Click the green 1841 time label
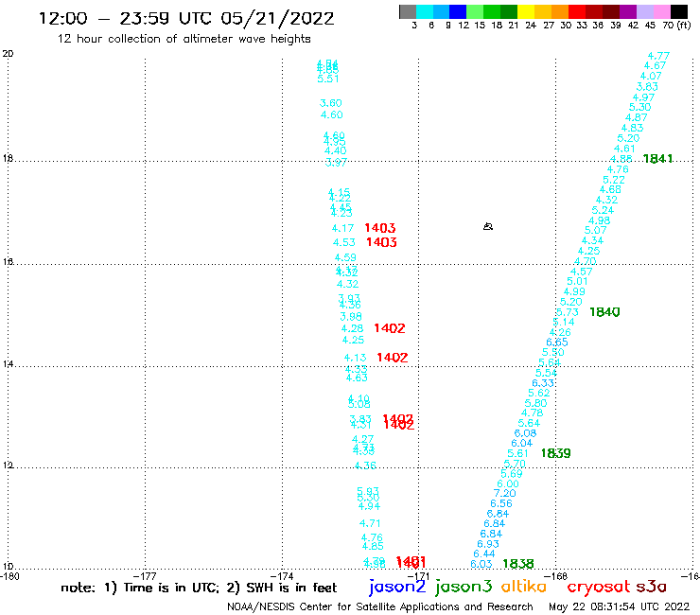 coord(657,159)
